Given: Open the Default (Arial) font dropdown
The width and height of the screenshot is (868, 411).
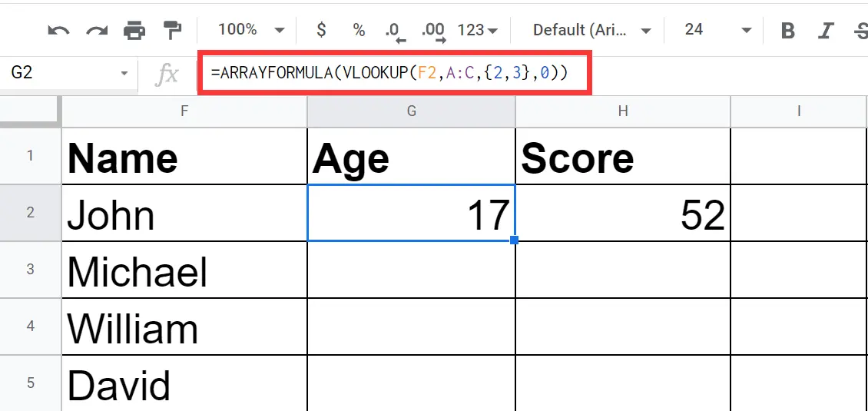Looking at the screenshot, I should point(591,31).
